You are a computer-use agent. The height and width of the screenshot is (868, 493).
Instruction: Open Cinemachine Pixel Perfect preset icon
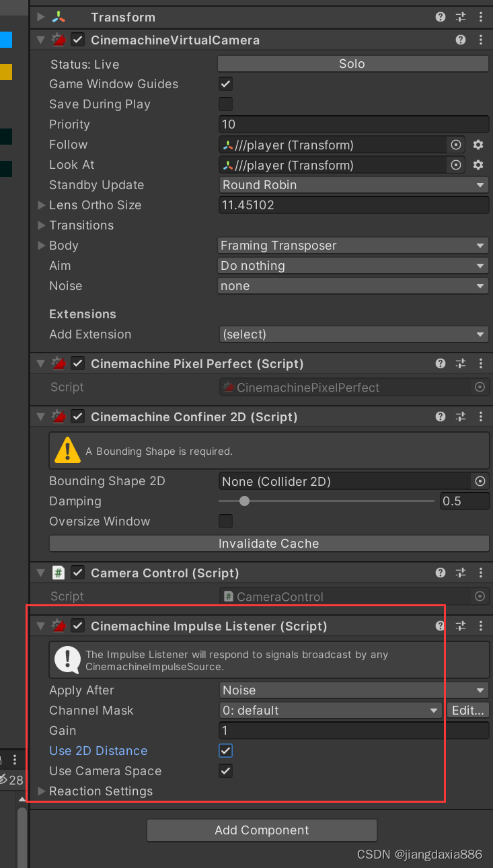(x=461, y=363)
